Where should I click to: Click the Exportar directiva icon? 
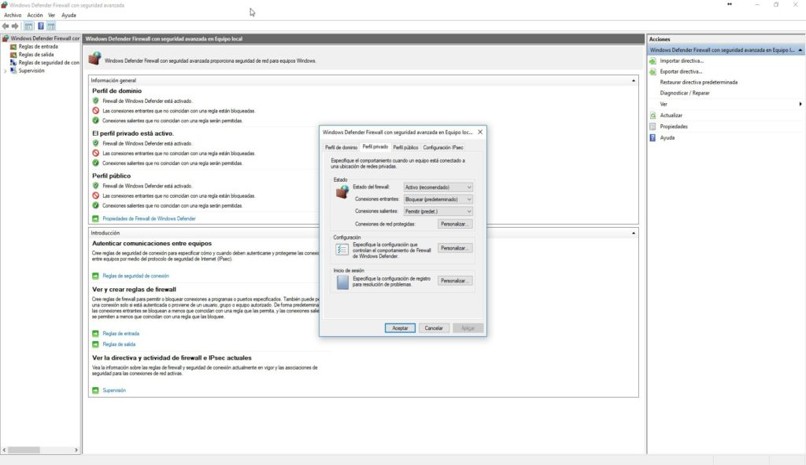[653, 72]
